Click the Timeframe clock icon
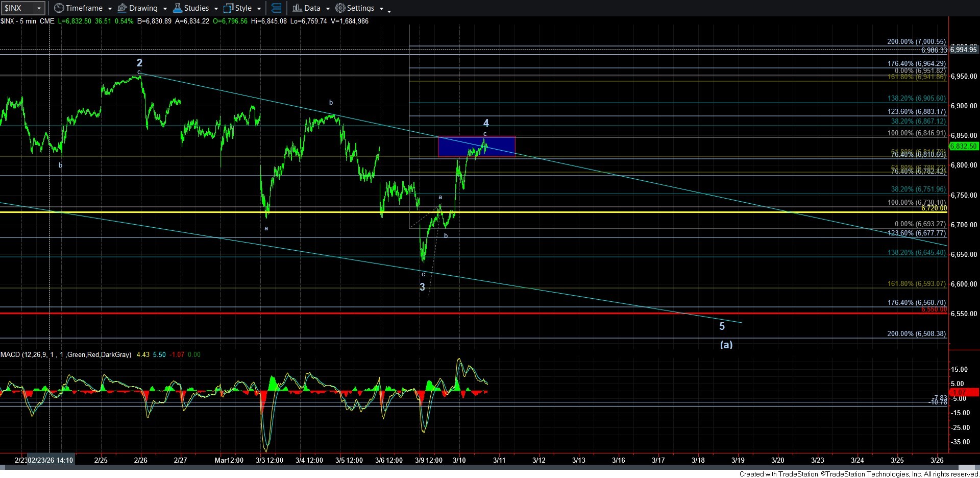 click(x=59, y=8)
